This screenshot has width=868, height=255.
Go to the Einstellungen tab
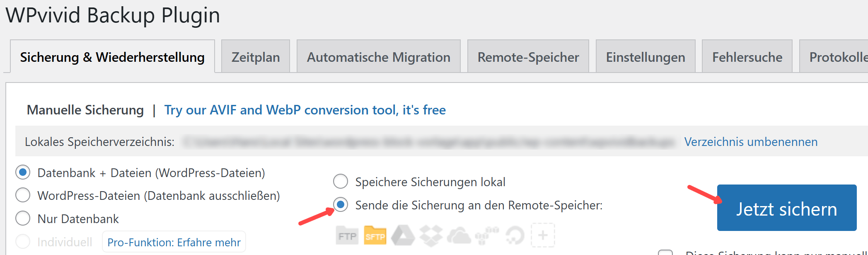tap(645, 57)
